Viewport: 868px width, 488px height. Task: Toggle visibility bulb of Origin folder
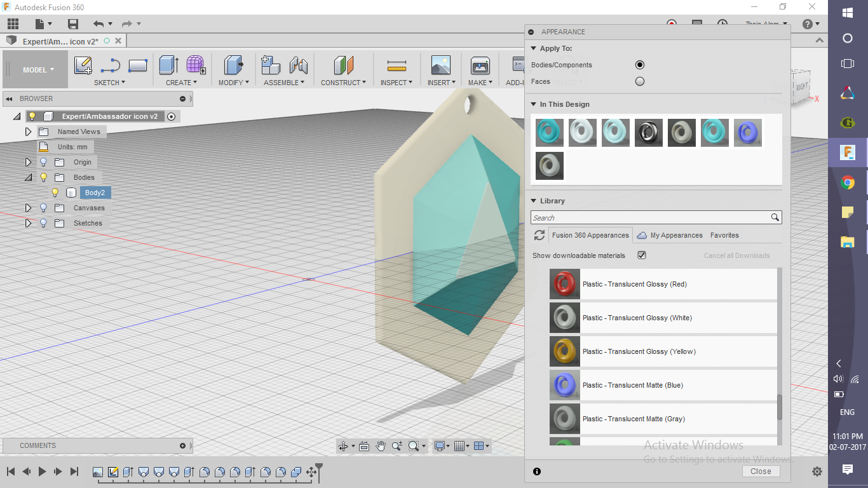44,162
